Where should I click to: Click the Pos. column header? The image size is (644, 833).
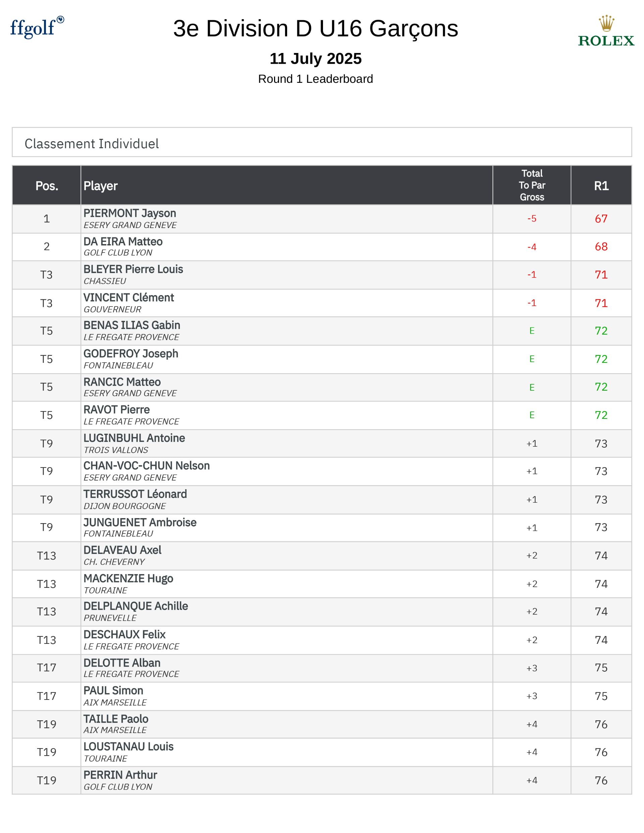click(47, 186)
